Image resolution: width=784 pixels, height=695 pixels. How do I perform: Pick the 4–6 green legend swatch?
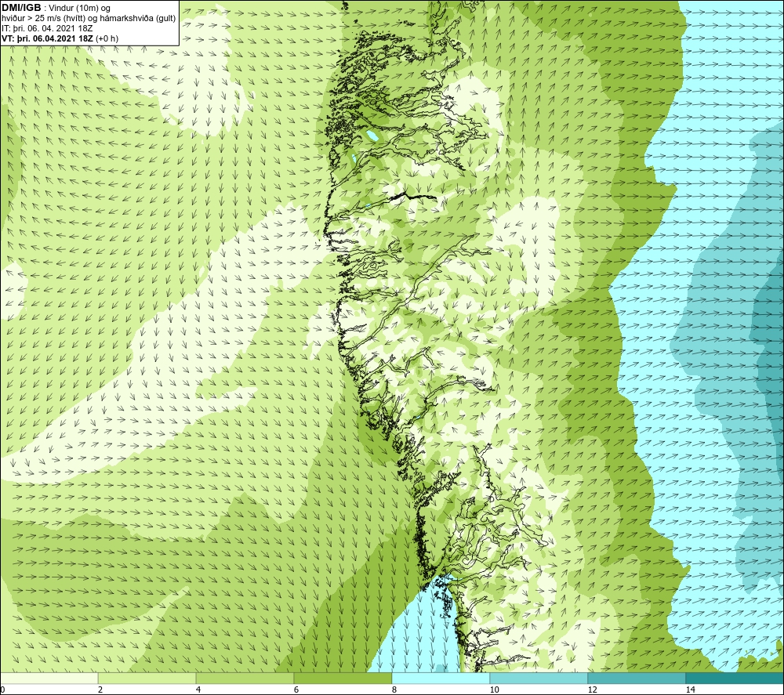point(245,678)
